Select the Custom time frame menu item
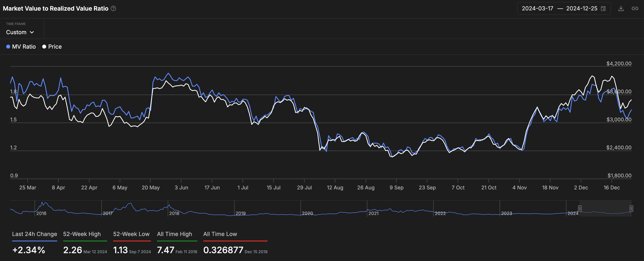The image size is (644, 261). coord(20,32)
